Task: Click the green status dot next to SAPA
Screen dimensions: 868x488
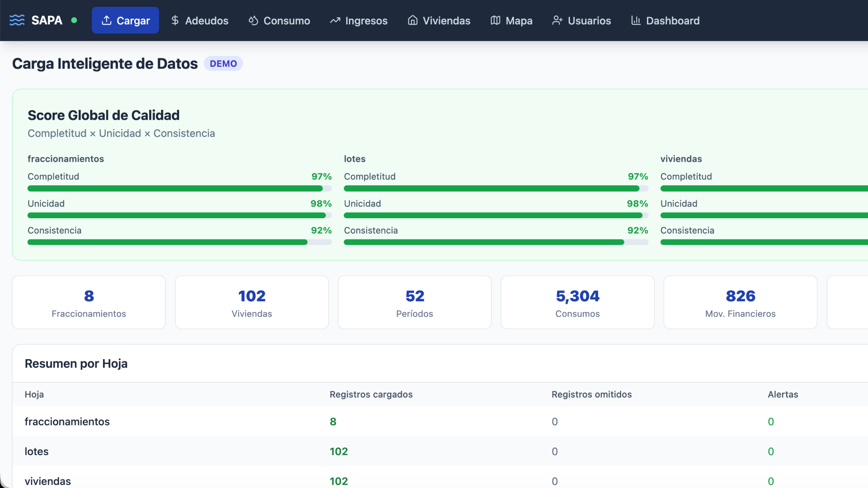Action: pyautogui.click(x=74, y=20)
